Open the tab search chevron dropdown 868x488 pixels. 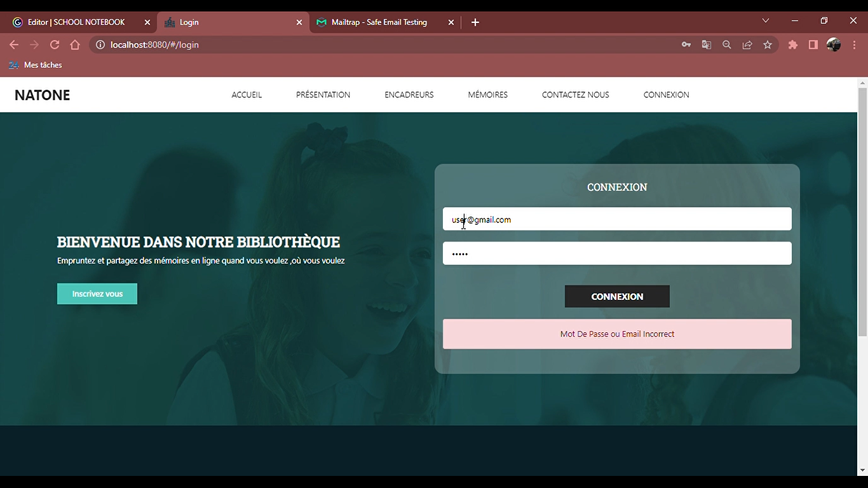[765, 20]
